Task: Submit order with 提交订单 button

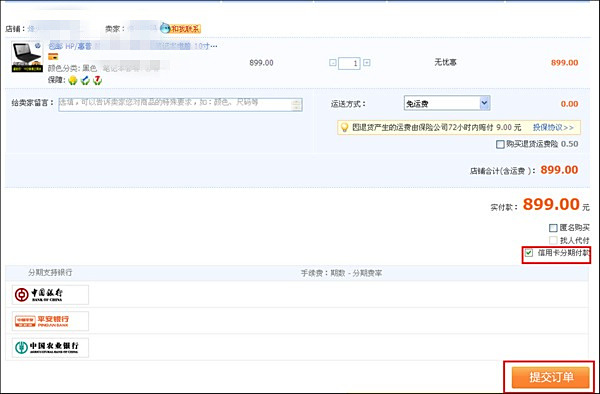Action: tap(550, 377)
